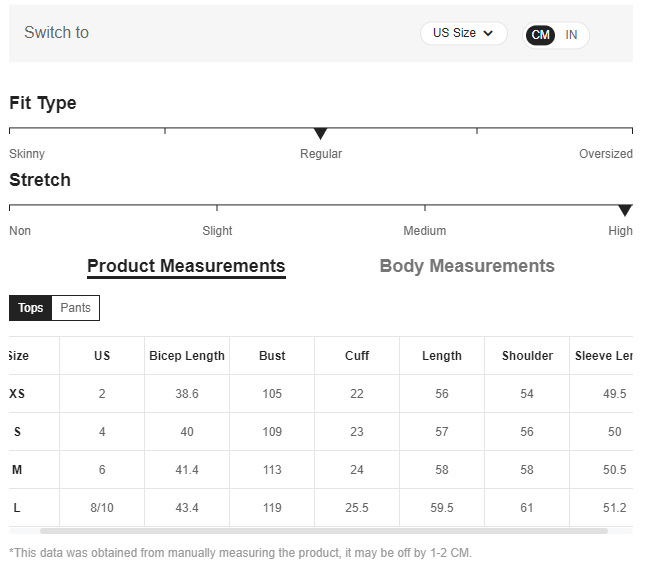Click the Bust column header
661x575 pixels.
[272, 356]
